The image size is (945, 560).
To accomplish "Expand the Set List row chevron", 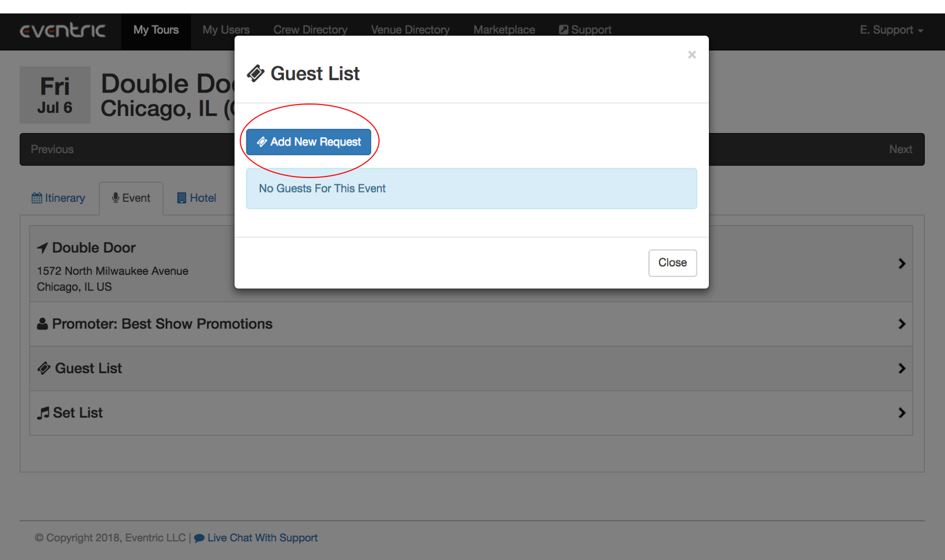I will (x=902, y=412).
